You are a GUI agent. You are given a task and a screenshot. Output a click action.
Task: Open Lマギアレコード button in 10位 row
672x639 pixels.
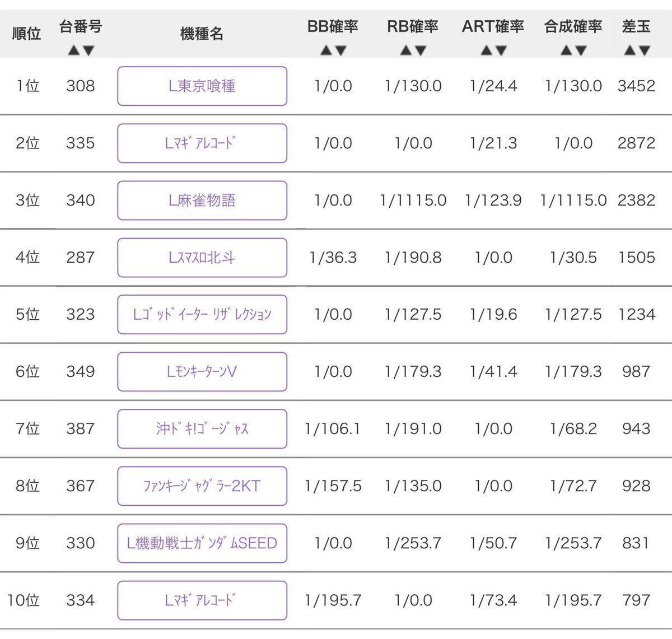(202, 600)
